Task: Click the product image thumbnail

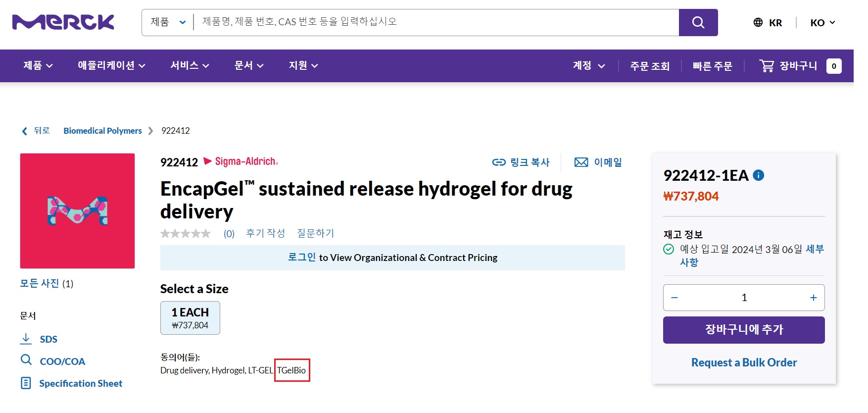Action: pyautogui.click(x=77, y=211)
